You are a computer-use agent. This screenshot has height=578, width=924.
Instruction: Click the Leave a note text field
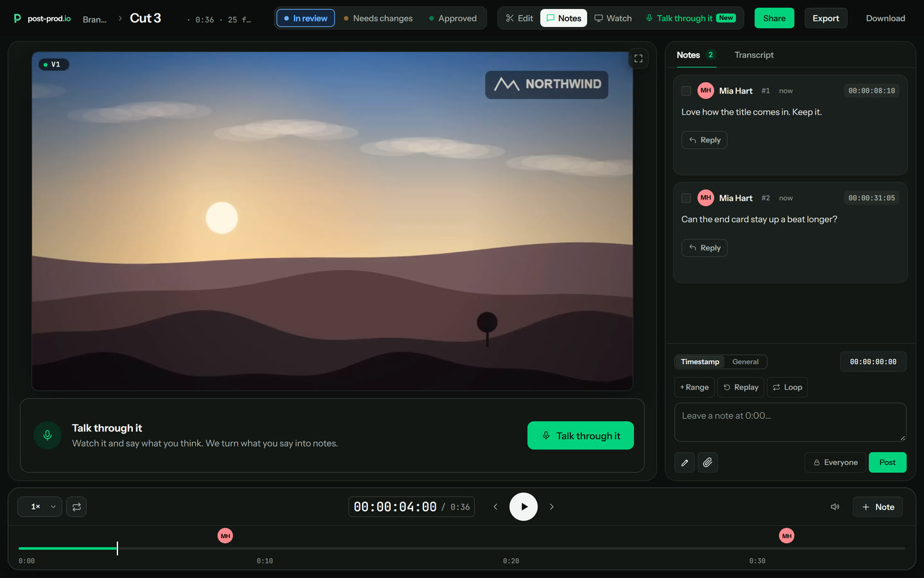click(x=791, y=422)
